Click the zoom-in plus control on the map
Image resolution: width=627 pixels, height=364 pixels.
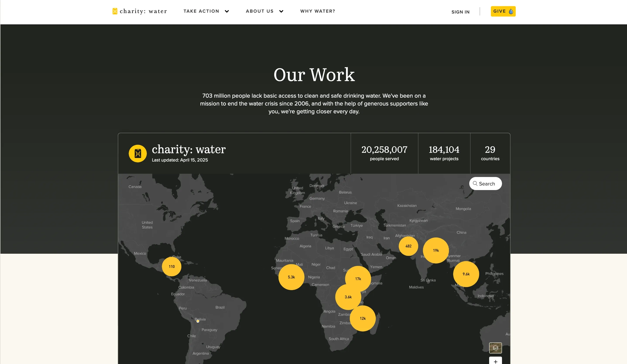click(x=495, y=362)
